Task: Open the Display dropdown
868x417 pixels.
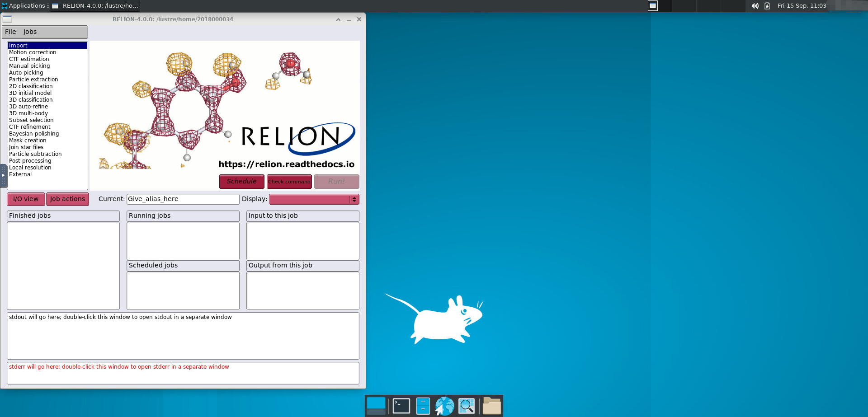Action: pos(314,199)
